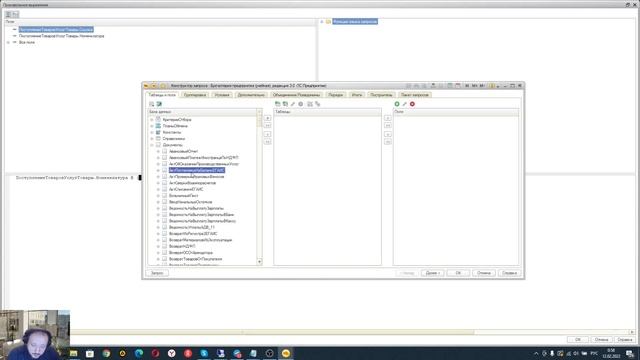Expand the Константы tree node

click(152, 132)
